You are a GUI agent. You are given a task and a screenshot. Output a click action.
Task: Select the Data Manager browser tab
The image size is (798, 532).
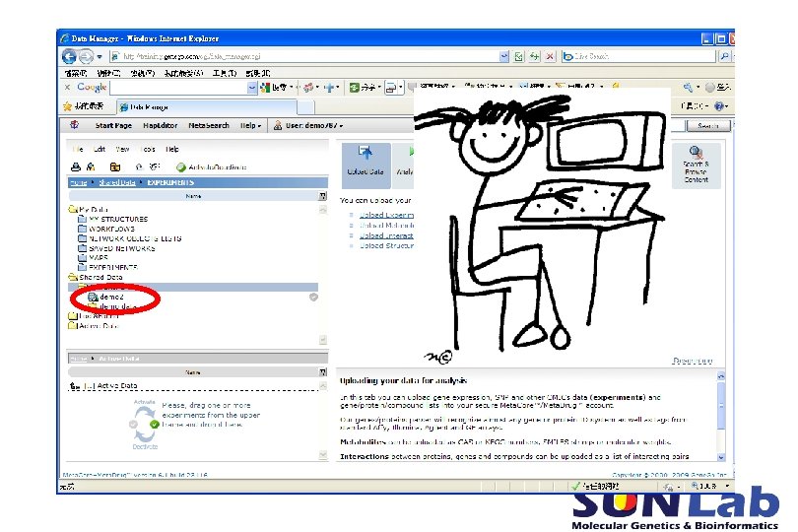pos(206,107)
